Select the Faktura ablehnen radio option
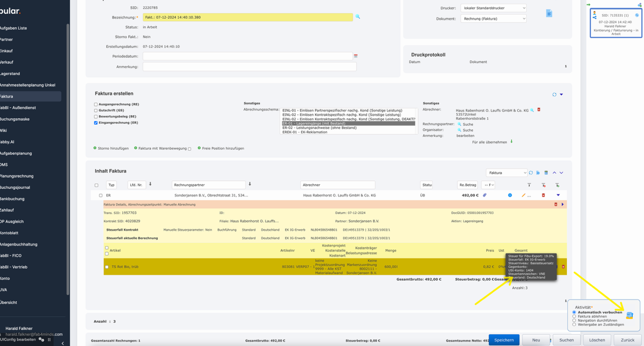Image resolution: width=644 pixels, height=346 pixels. pos(575,316)
